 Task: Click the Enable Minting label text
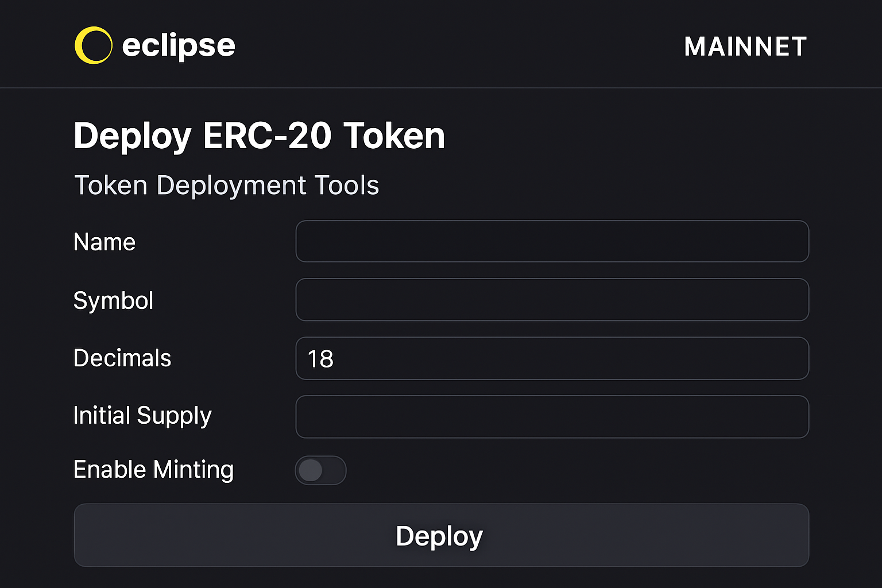(153, 470)
